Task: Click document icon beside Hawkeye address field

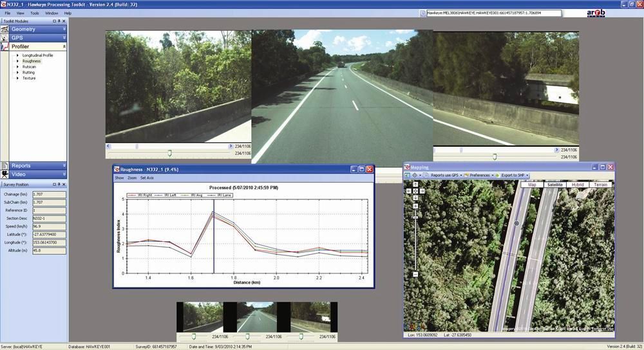Action: [422, 13]
